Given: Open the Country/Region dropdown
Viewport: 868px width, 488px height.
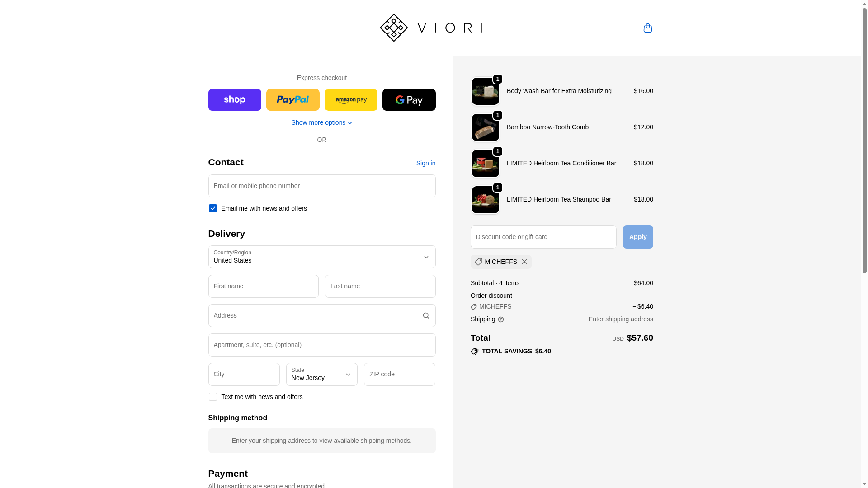Looking at the screenshot, I should coord(322,257).
